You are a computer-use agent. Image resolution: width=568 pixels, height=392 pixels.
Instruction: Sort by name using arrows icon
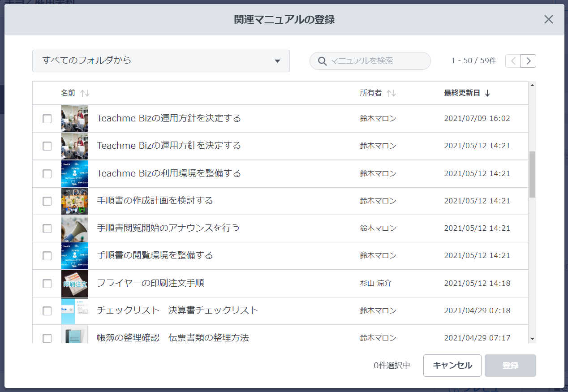(x=85, y=93)
